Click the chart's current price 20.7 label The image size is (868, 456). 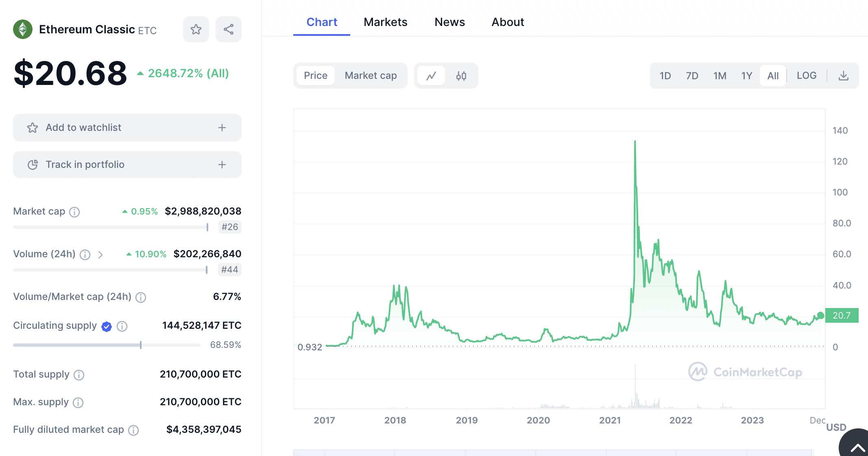[842, 315]
